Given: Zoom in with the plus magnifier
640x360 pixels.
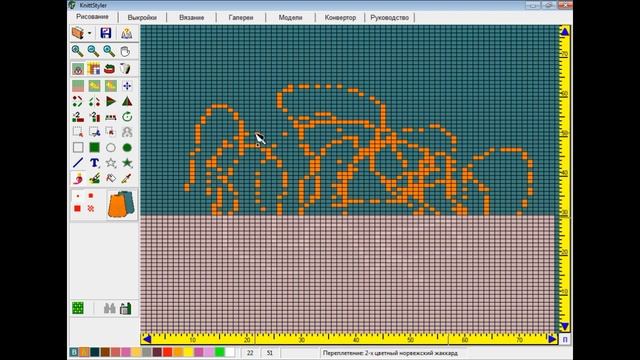Looking at the screenshot, I should tap(78, 51).
